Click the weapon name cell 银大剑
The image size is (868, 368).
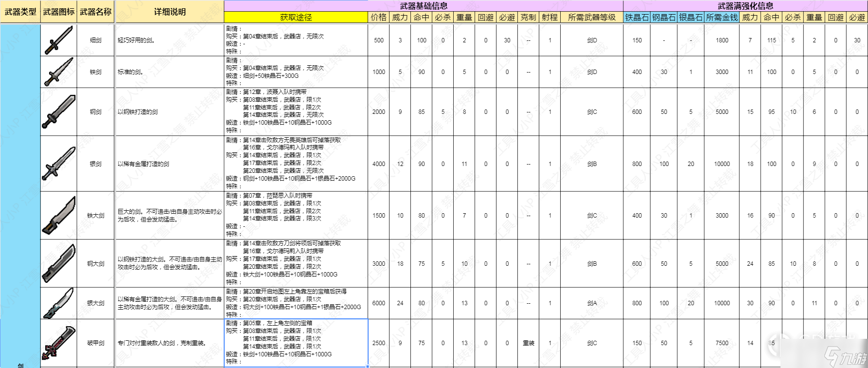click(96, 303)
